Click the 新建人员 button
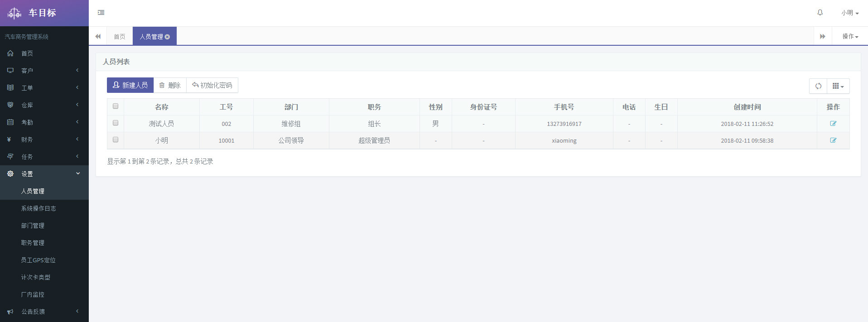 click(130, 85)
